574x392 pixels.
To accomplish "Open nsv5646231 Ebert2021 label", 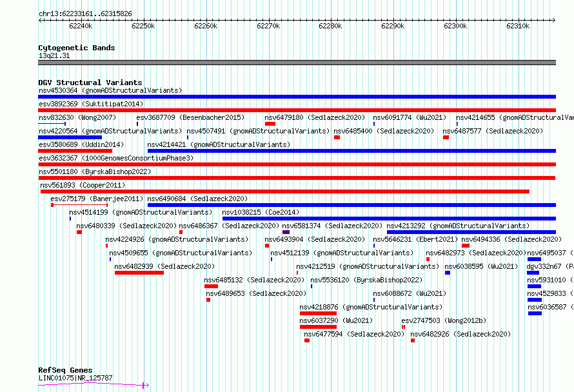I will [415, 239].
